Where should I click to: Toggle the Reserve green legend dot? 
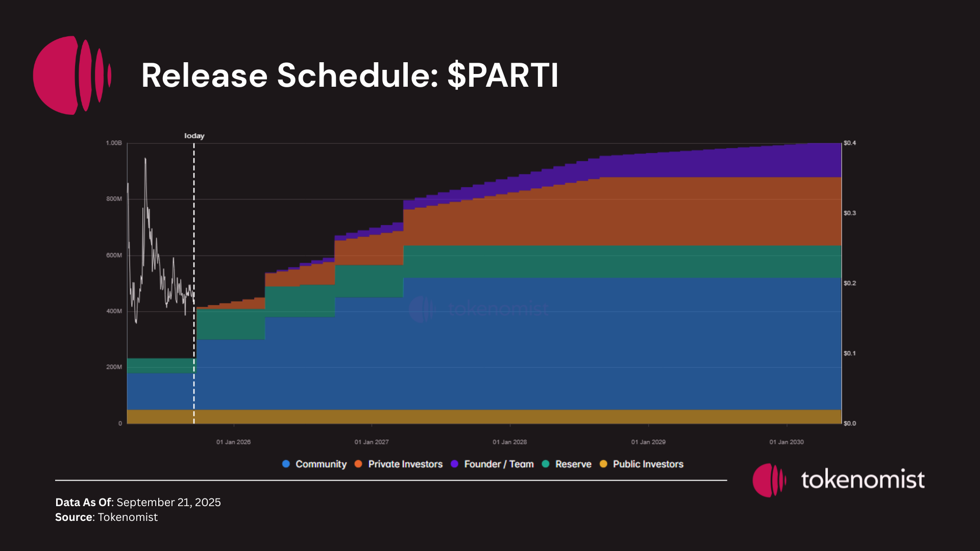pos(546,464)
